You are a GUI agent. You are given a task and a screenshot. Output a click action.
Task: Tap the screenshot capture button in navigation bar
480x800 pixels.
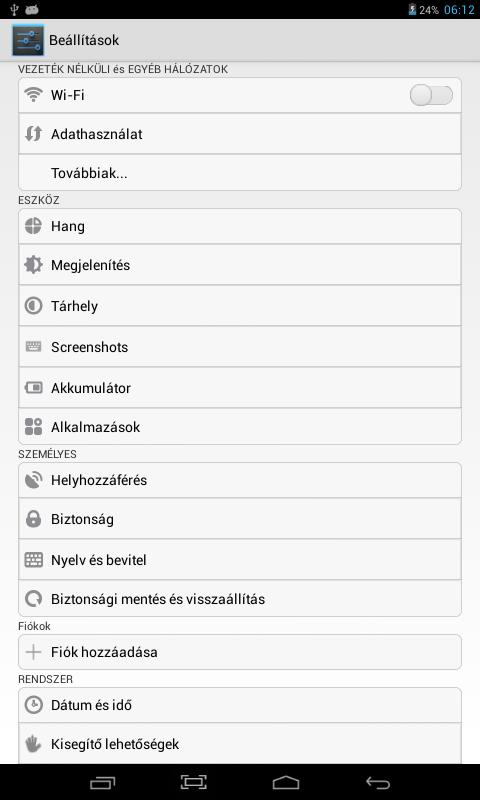click(x=194, y=782)
